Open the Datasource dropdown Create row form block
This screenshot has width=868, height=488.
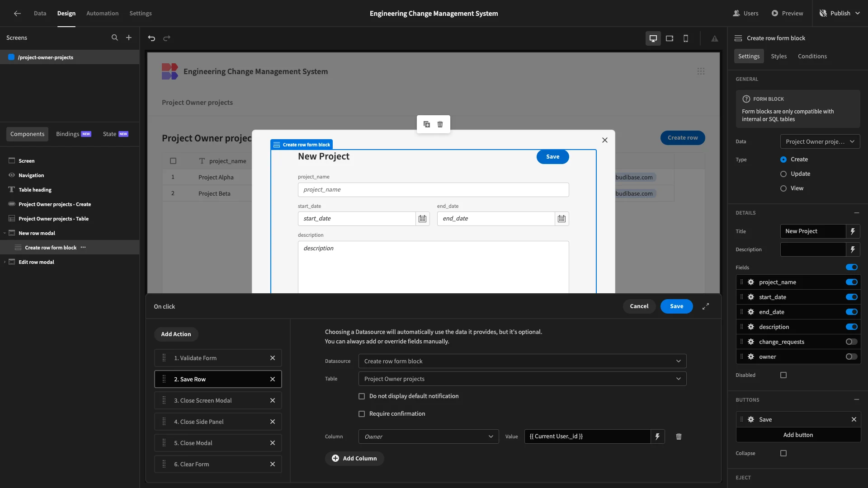click(522, 361)
